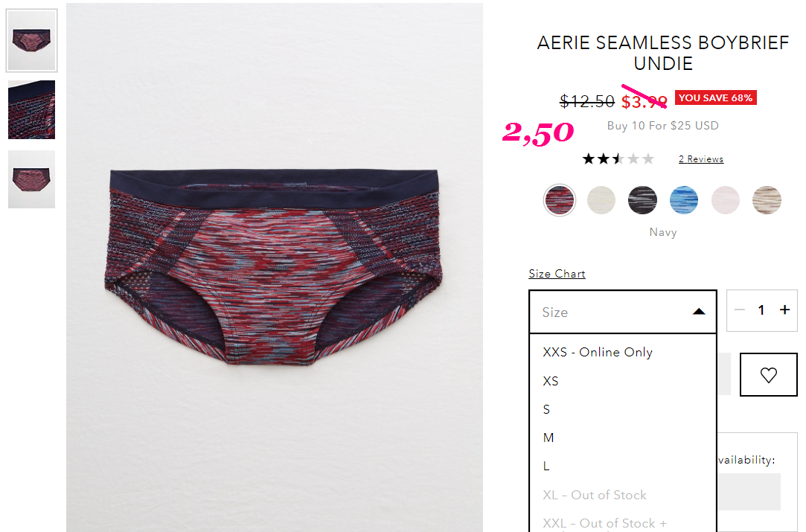Select the light pink color swatch
This screenshot has width=806, height=532.
click(726, 200)
